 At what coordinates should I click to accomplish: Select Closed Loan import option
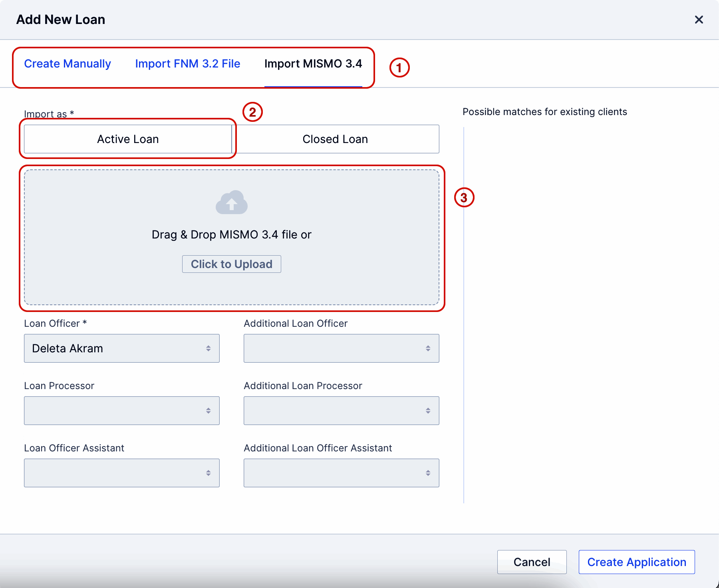click(x=335, y=139)
